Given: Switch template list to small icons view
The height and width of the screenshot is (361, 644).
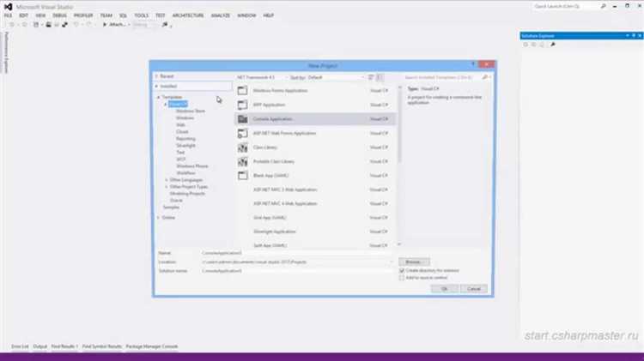Looking at the screenshot, I should [x=371, y=77].
